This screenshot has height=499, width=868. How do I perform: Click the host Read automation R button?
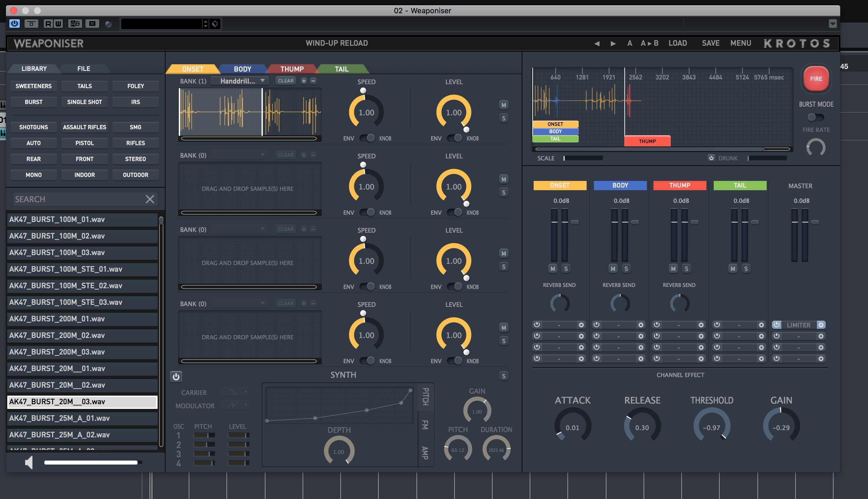coord(48,24)
